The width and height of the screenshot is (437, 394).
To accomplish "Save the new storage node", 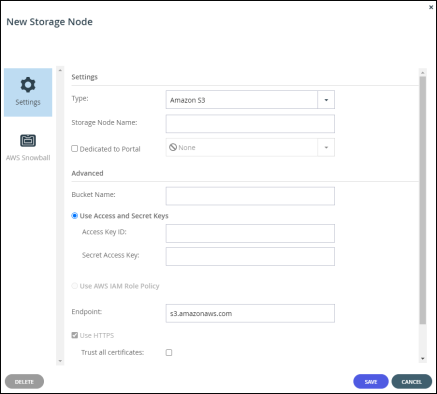I will click(371, 382).
